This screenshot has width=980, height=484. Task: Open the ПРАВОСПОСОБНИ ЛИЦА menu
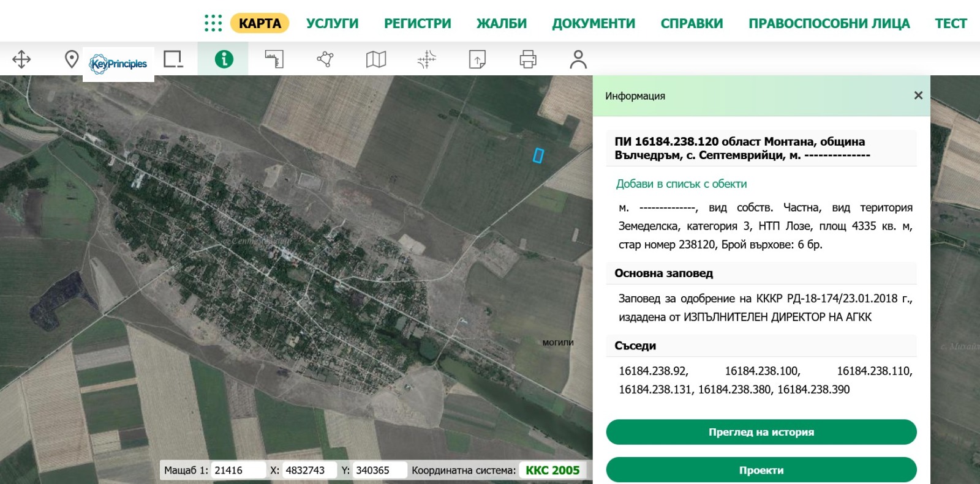tap(829, 23)
